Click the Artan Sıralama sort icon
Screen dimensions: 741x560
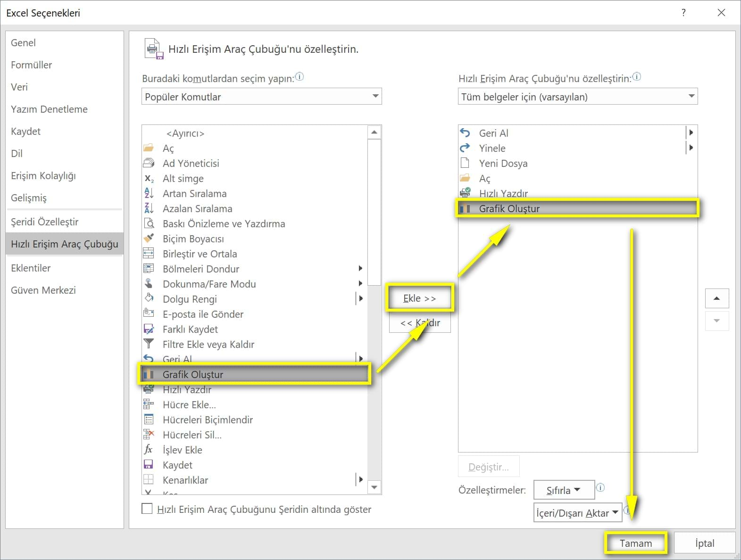click(x=149, y=193)
